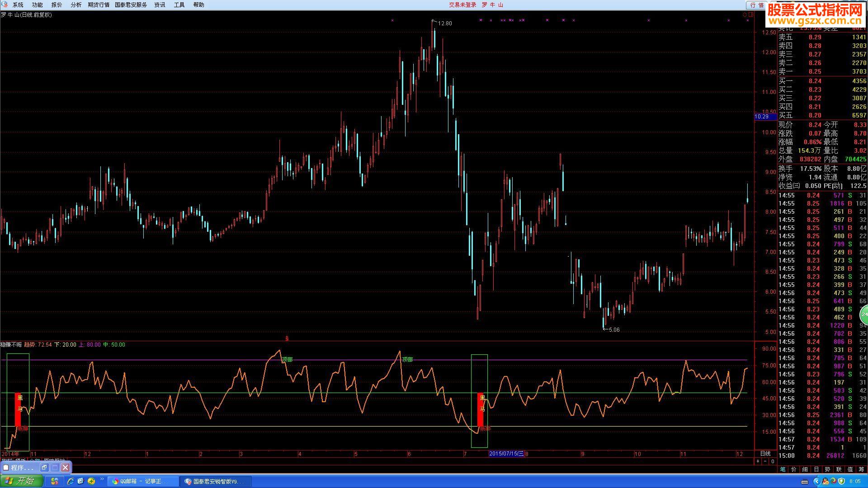Click the diamond icon above price axis
This screenshot has height=488, width=868.
[745, 14]
